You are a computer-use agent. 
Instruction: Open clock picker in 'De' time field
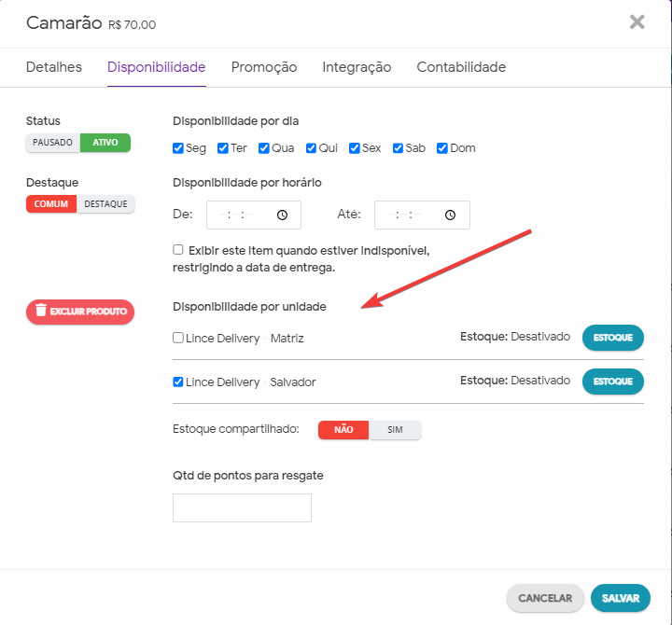283,215
